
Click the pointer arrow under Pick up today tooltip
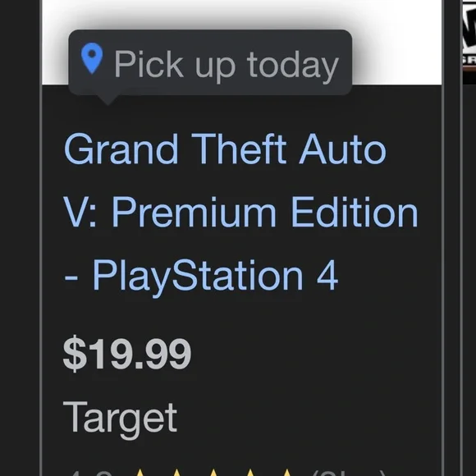click(x=108, y=100)
